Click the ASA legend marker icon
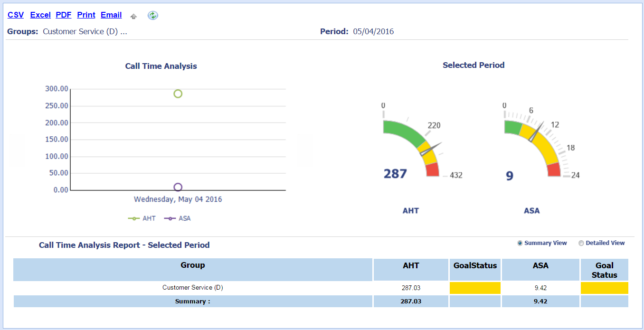 [170, 218]
